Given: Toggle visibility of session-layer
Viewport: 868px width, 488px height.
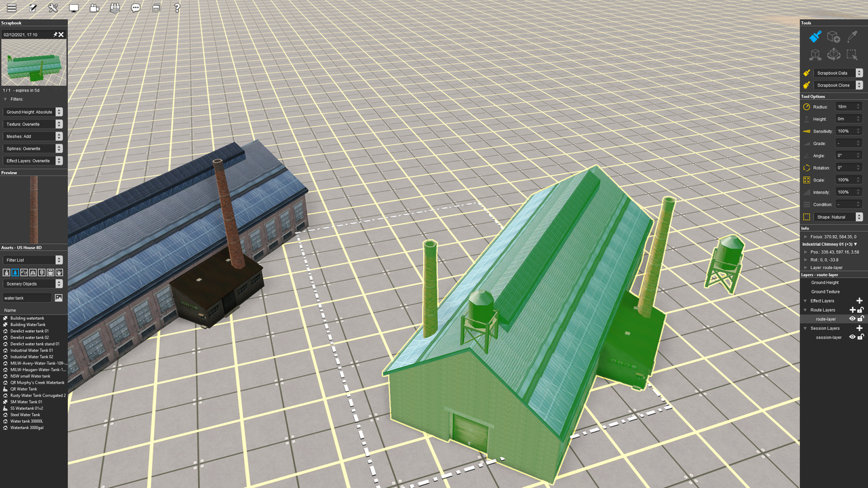Looking at the screenshot, I should pos(852,337).
